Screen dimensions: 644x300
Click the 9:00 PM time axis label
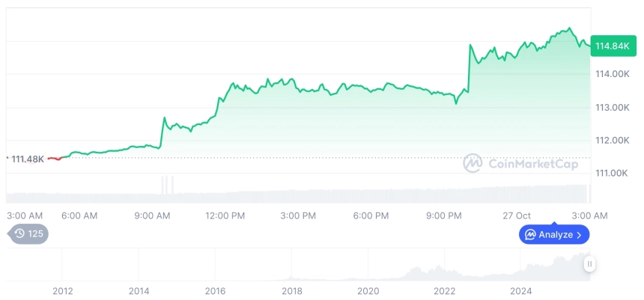point(444,215)
